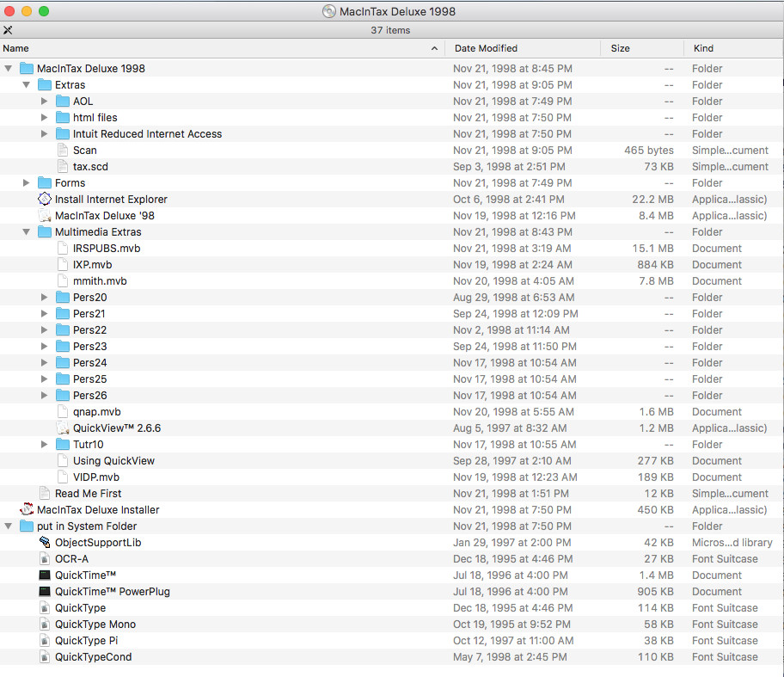Viewport: 784px width, 677px height.
Task: Click the Scan document icon
Action: pyautogui.click(x=63, y=151)
